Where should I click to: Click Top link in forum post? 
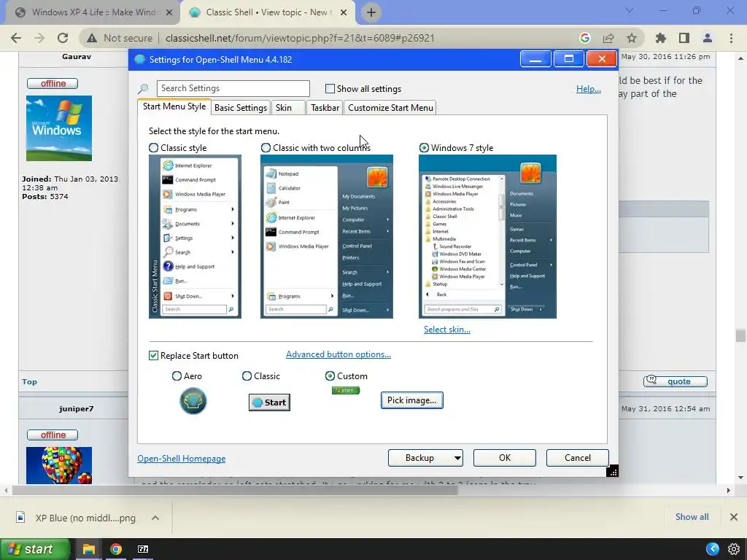[x=29, y=382]
